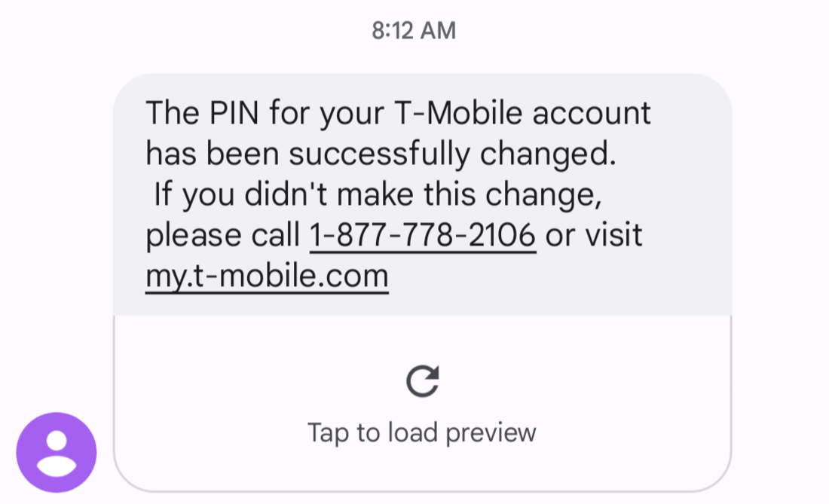829x504 pixels.
Task: Tap the white person silhouette in avatar
Action: click(x=57, y=454)
